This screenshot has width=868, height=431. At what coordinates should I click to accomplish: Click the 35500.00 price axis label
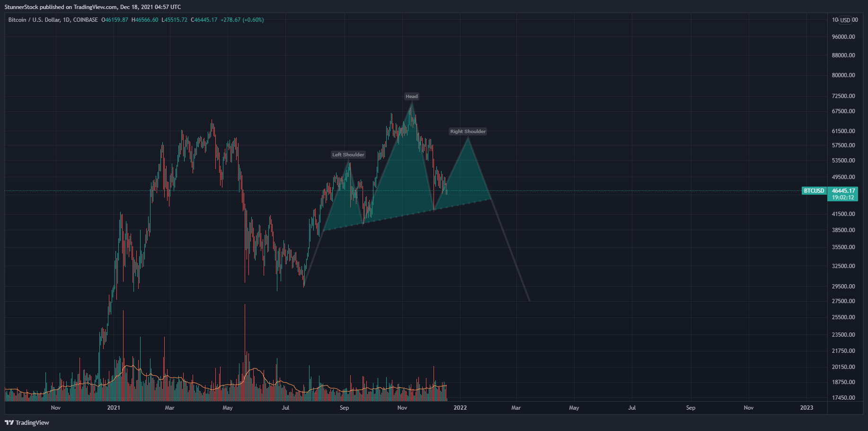tap(843, 247)
